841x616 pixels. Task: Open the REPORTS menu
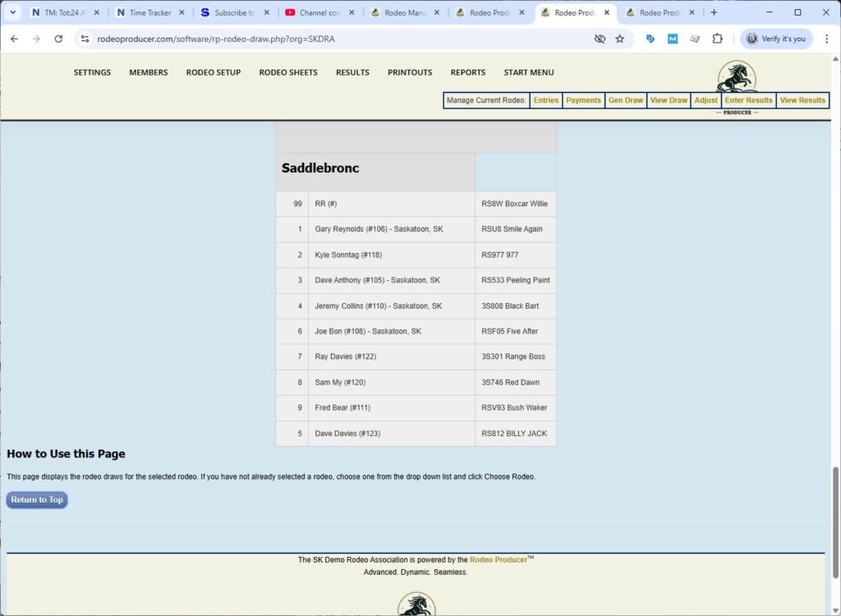[x=468, y=72]
